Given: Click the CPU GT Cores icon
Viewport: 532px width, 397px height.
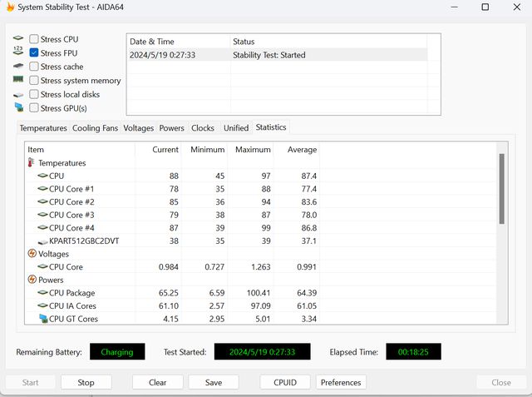Looking at the screenshot, I should tap(42, 319).
